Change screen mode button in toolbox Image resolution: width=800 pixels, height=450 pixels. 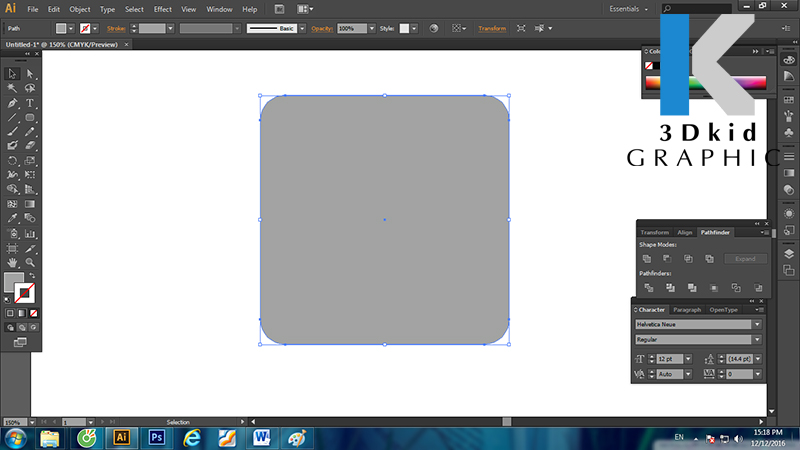(20, 342)
